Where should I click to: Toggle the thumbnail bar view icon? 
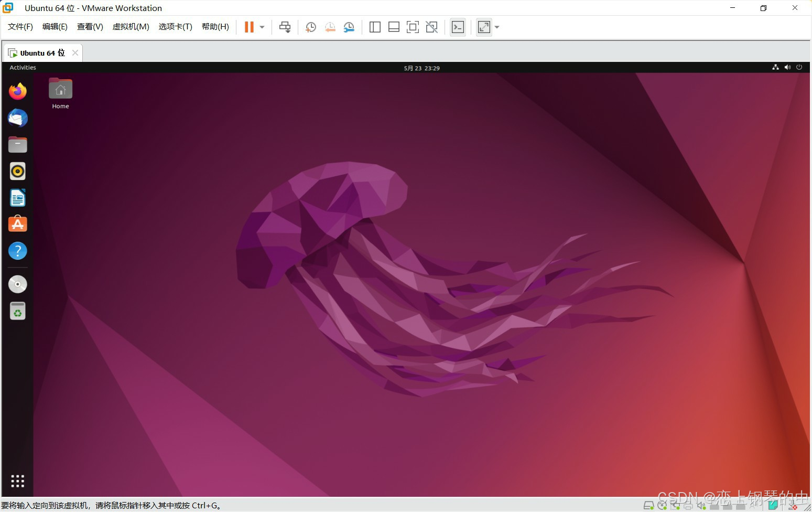pos(394,27)
